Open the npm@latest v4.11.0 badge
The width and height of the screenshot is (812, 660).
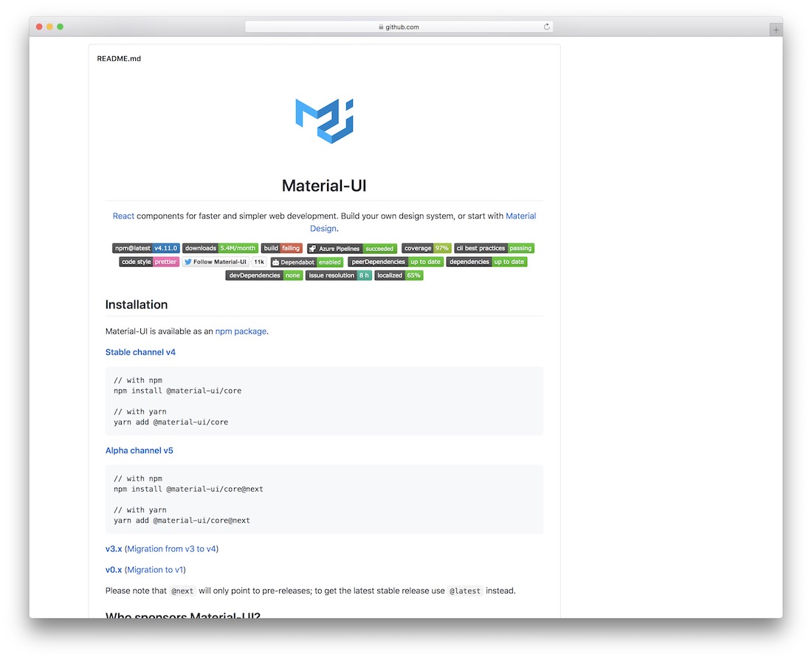[x=146, y=248]
